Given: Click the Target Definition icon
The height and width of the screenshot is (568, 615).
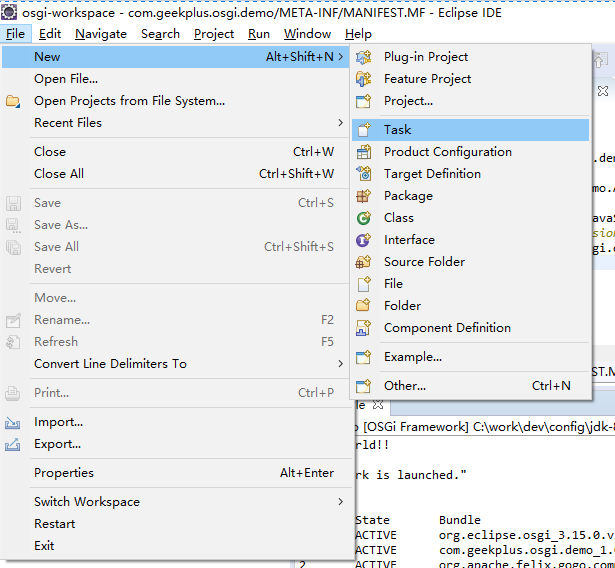Looking at the screenshot, I should point(364,174).
